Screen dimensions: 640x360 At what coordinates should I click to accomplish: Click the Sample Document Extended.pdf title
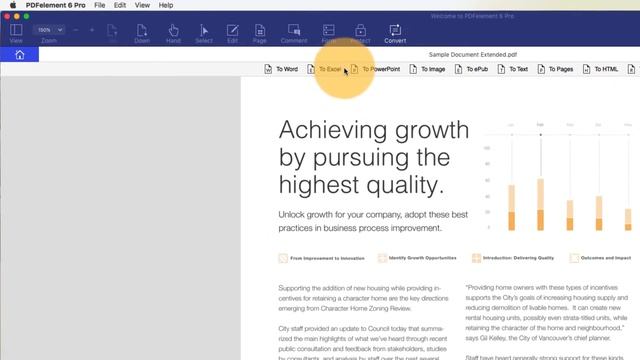click(x=473, y=54)
